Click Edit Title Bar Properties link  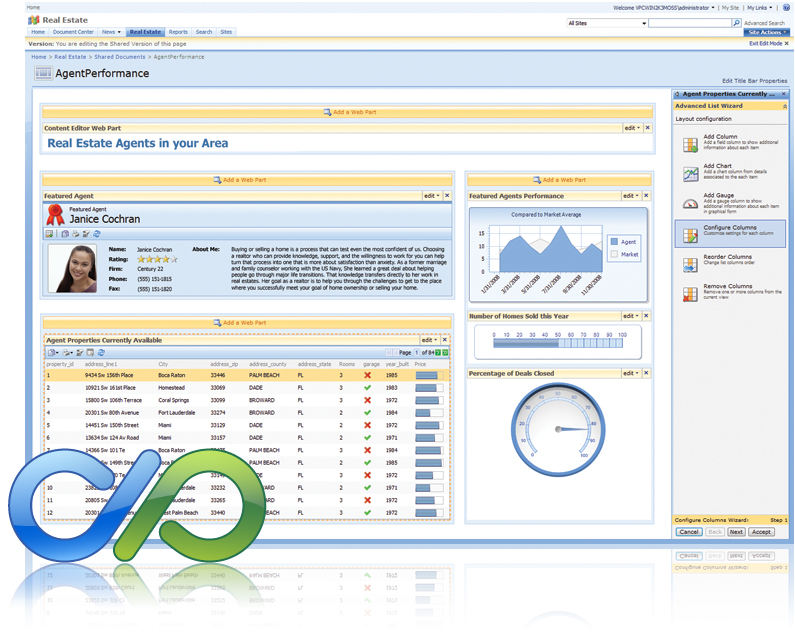click(x=754, y=81)
